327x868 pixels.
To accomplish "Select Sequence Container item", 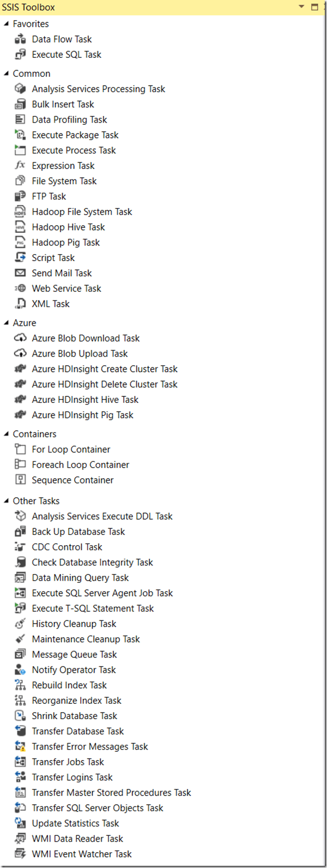I will pos(72,480).
